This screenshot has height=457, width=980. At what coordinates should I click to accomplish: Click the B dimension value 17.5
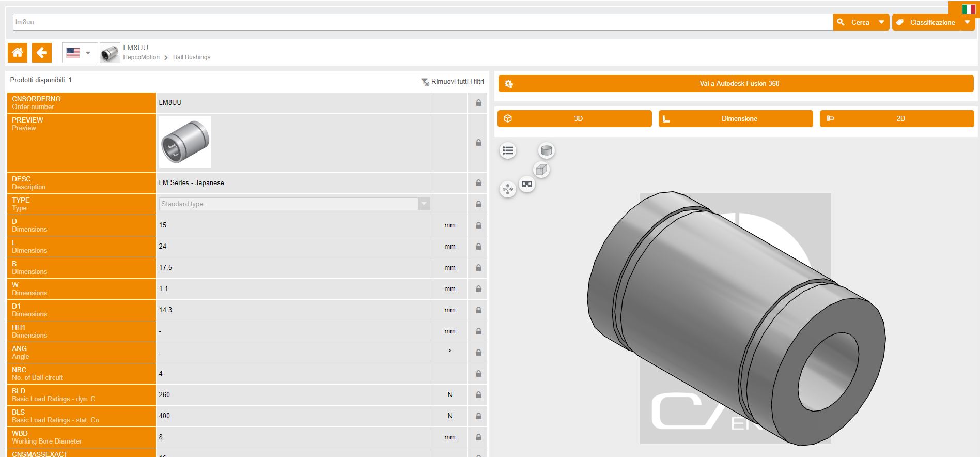click(x=165, y=268)
